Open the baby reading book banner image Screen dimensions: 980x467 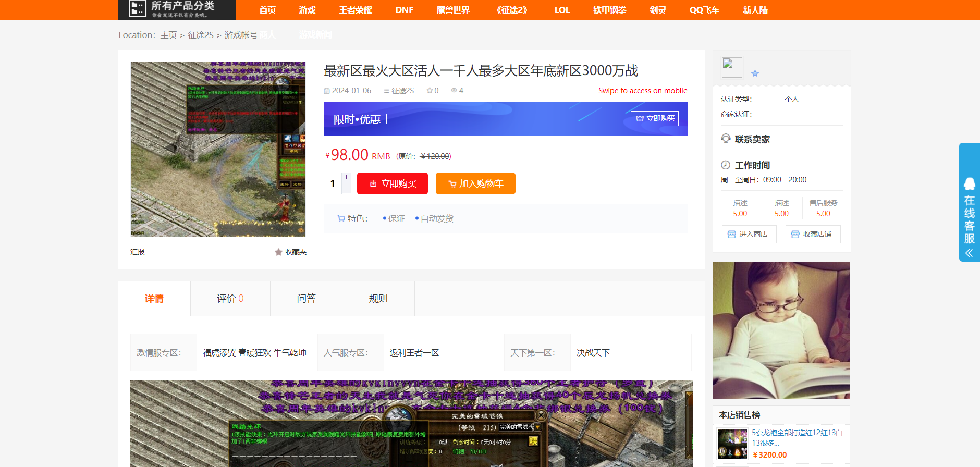click(781, 330)
